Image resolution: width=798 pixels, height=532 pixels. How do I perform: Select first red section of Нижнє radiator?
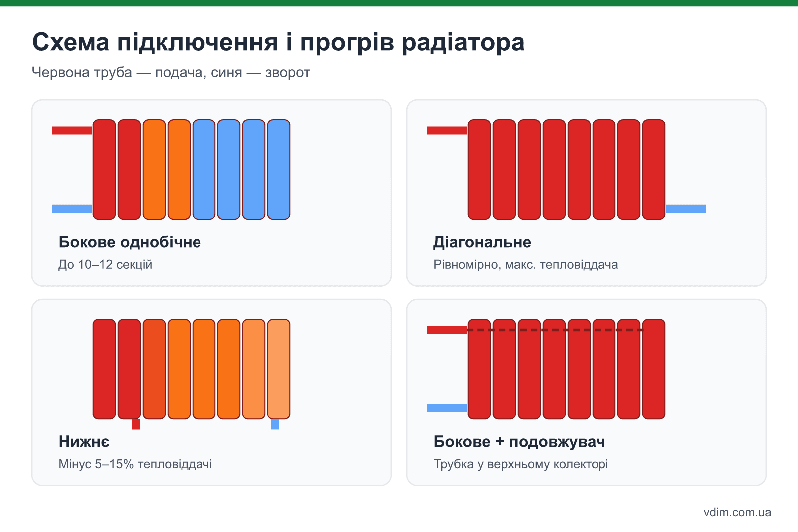tap(104, 369)
